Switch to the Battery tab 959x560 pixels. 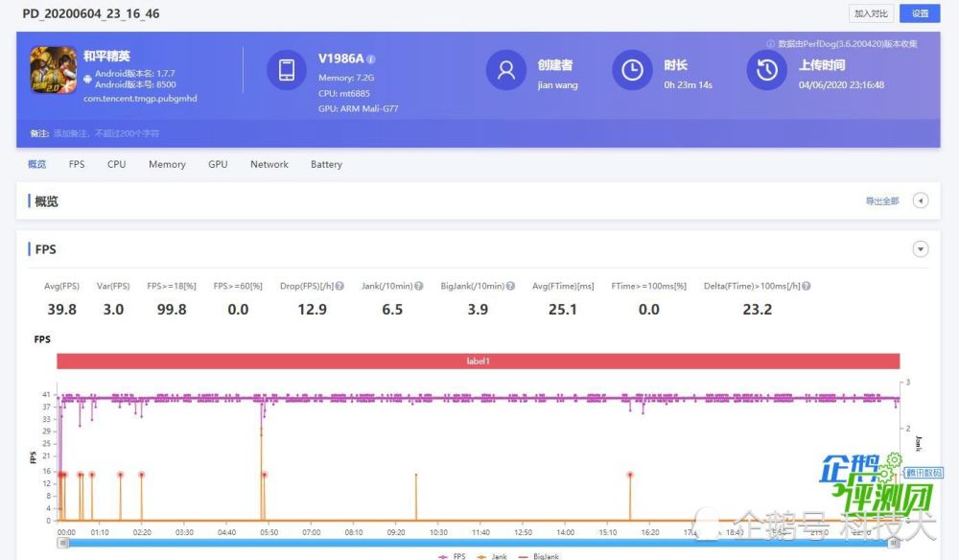[x=327, y=165]
